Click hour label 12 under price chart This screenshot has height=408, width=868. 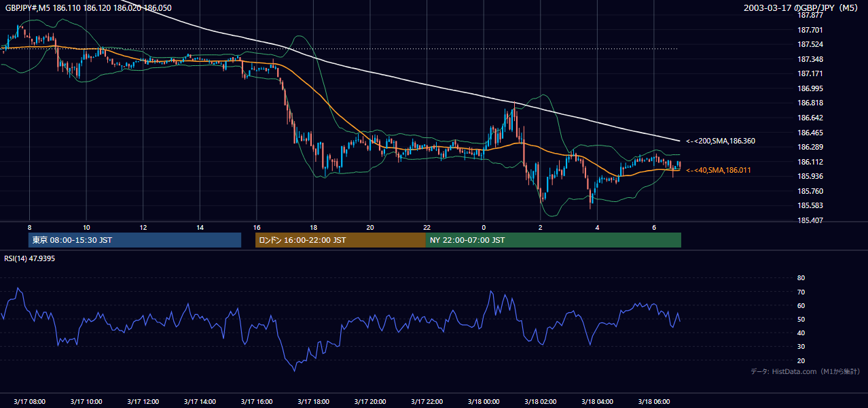point(143,227)
